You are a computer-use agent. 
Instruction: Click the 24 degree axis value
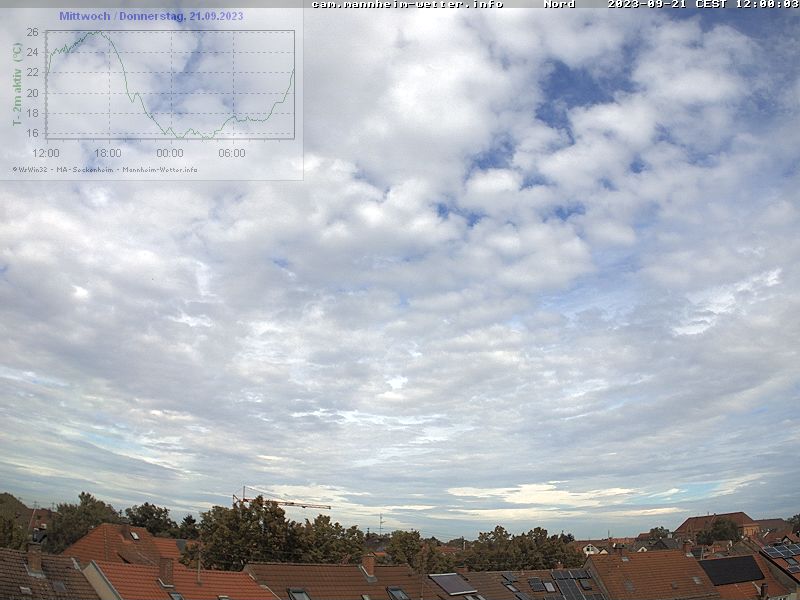tap(32, 52)
